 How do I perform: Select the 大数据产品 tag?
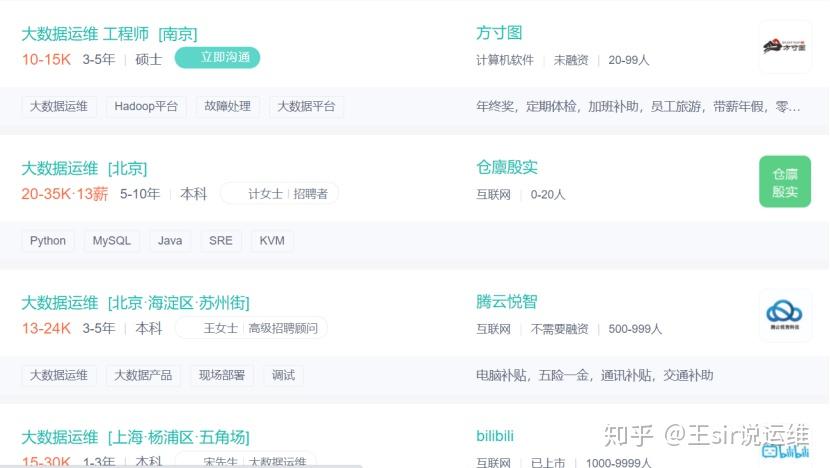143,375
